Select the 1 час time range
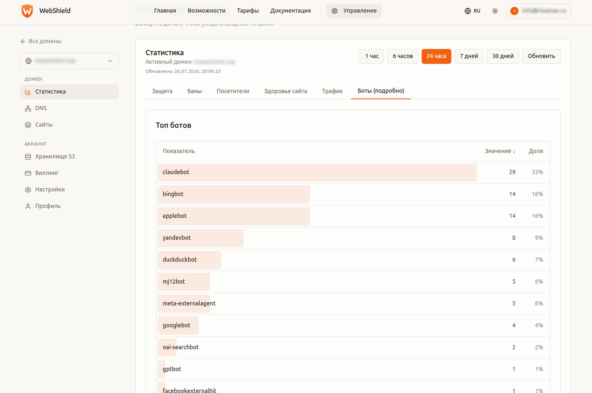 372,56
